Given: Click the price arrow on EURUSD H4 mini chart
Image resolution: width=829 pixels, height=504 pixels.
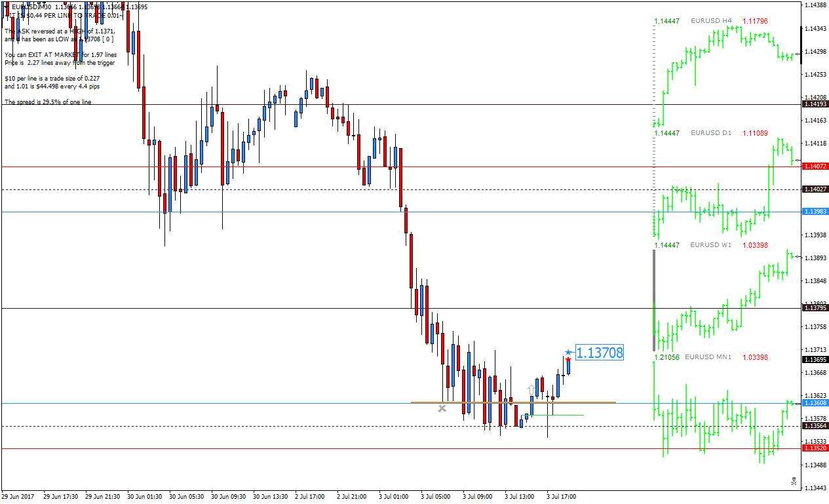Looking at the screenshot, I should pyautogui.click(x=798, y=54).
